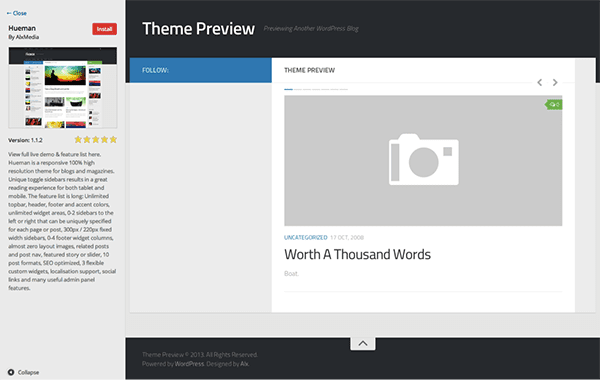Install the Hueman theme
This screenshot has width=600, height=380.
point(104,29)
